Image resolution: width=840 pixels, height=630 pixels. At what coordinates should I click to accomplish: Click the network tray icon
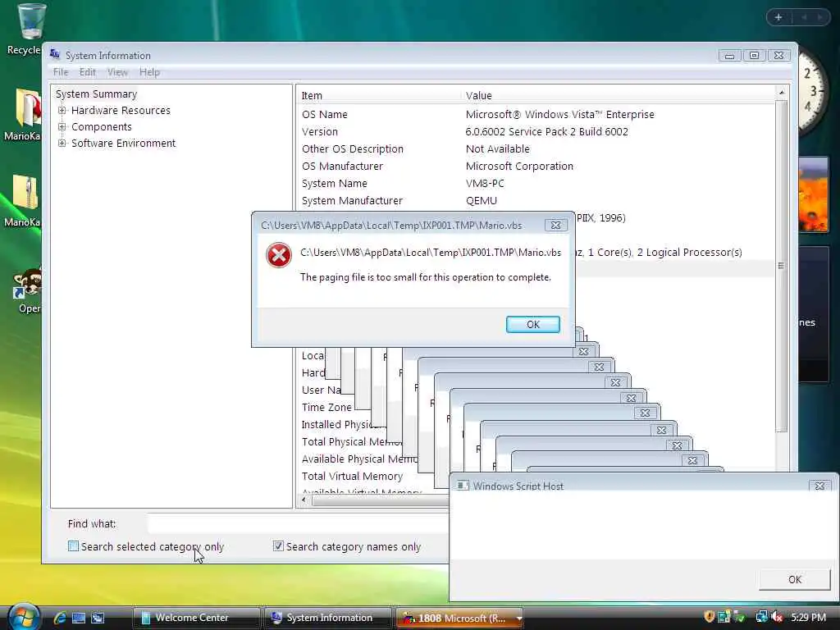[760, 617]
